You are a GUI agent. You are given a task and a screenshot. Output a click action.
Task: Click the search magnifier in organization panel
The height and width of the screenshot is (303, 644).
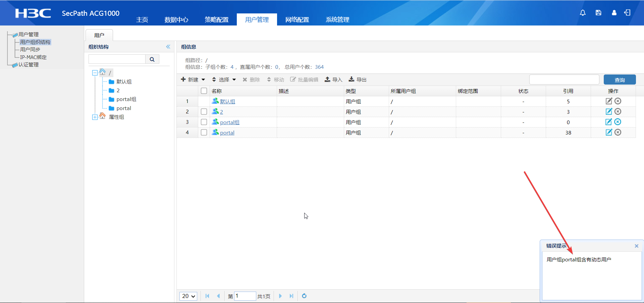click(x=152, y=59)
